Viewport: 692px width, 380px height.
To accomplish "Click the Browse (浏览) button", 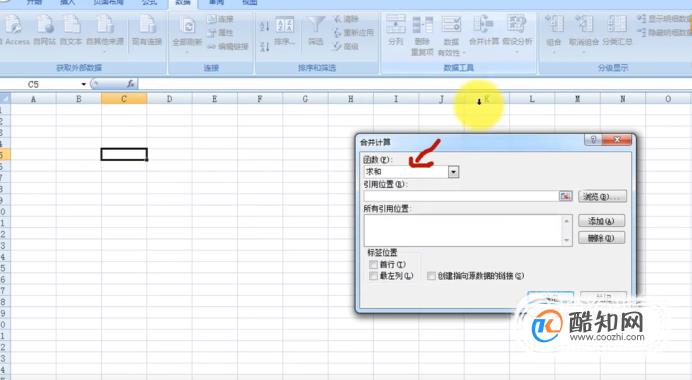I will click(x=602, y=196).
